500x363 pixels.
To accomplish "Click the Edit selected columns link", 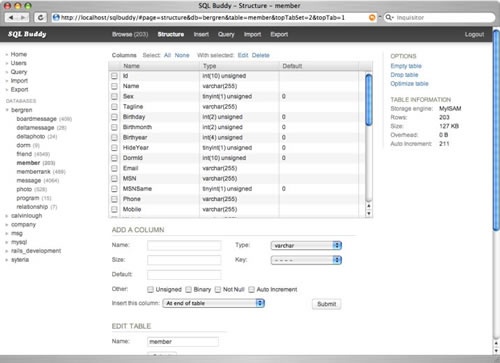I will (x=243, y=55).
